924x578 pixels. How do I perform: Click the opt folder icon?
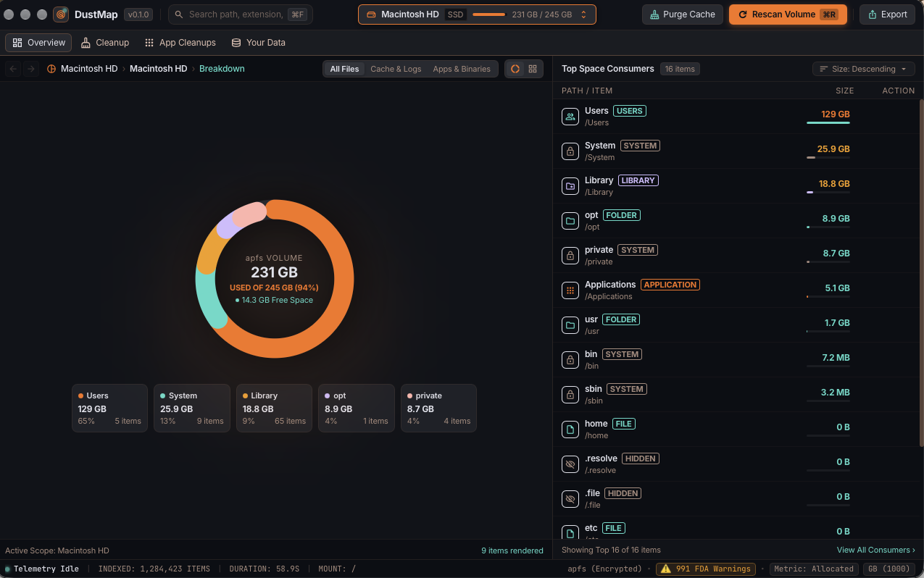tap(570, 221)
